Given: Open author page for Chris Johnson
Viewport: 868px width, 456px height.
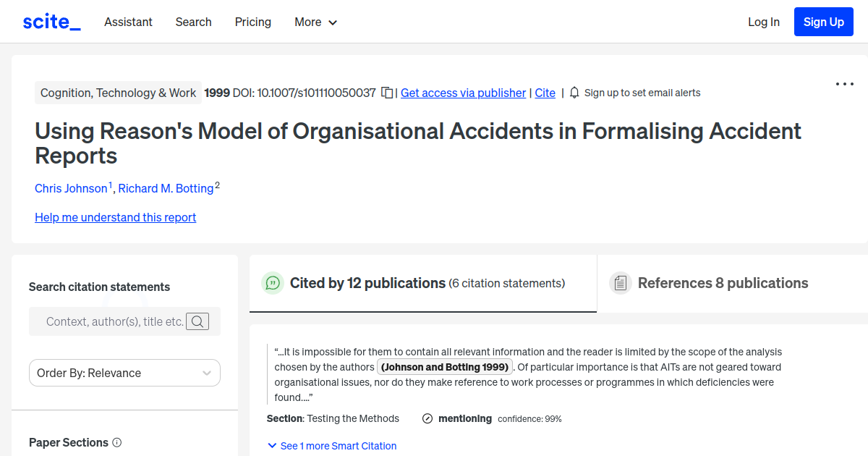Looking at the screenshot, I should tap(71, 188).
